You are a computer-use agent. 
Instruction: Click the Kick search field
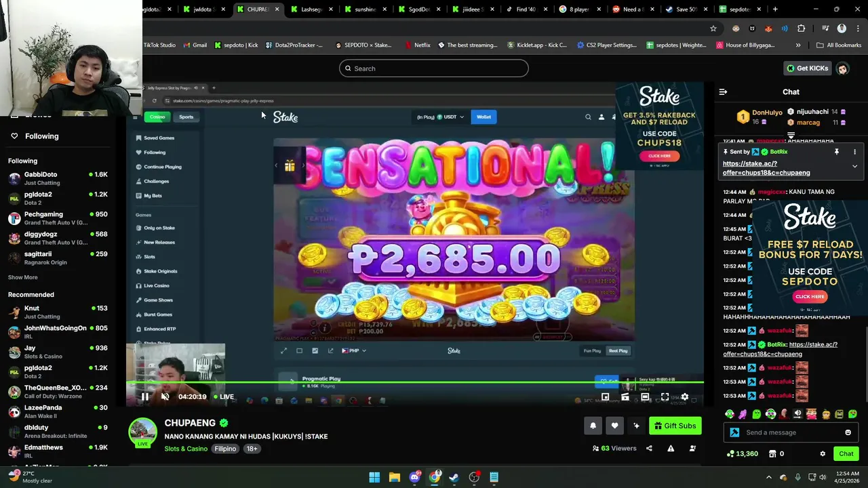pos(434,68)
